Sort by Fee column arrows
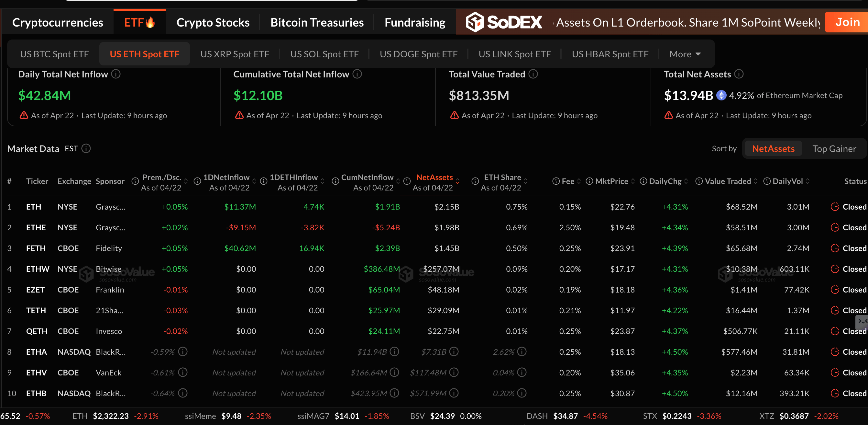868x425 pixels. tap(579, 181)
